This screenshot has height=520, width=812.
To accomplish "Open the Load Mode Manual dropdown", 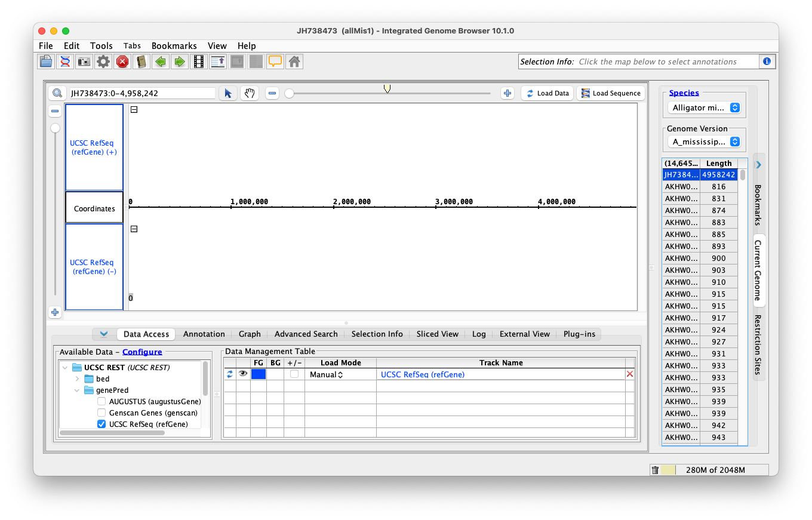I will 326,375.
